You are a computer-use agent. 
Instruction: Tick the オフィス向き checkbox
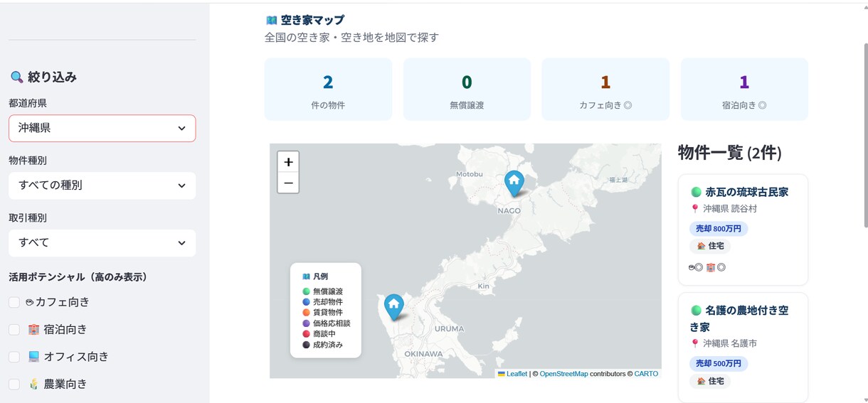pyautogui.click(x=14, y=357)
